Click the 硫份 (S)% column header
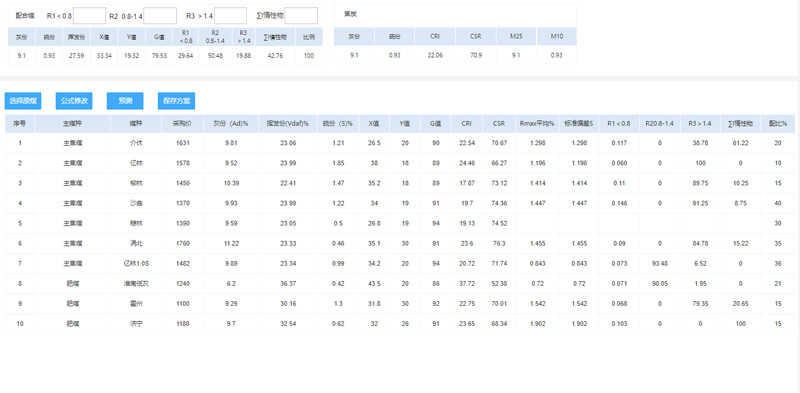Image resolution: width=800 pixels, height=393 pixels. click(x=338, y=124)
